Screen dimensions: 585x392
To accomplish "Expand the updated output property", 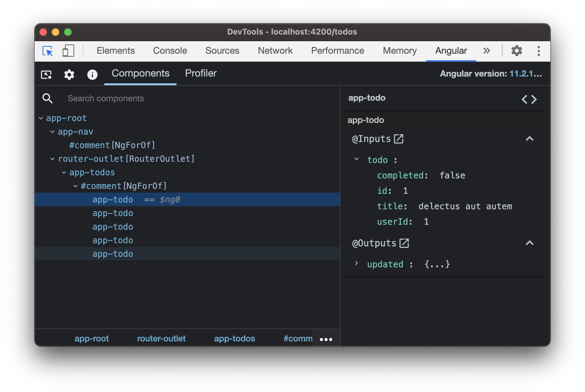I will [x=356, y=264].
